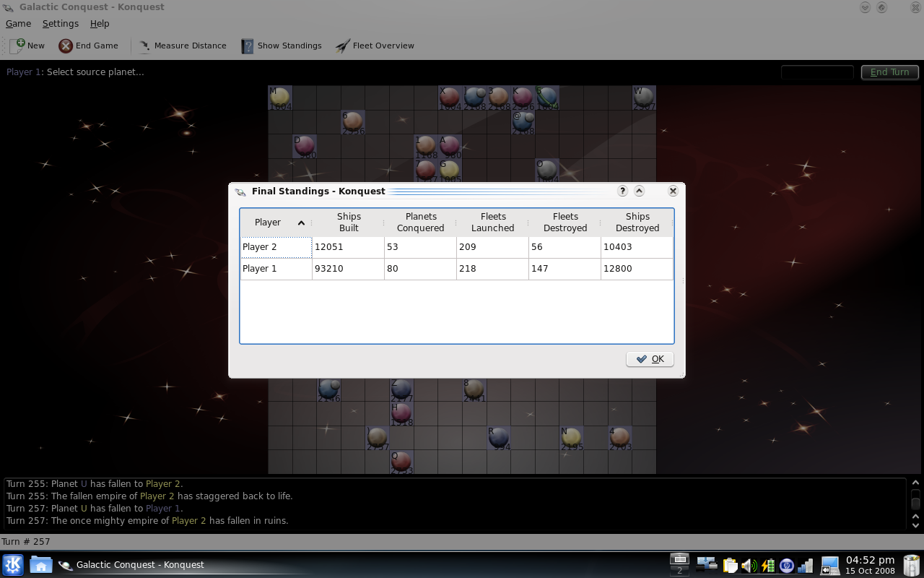Select planet A on the map
This screenshot has width=924, height=578.
coord(450,146)
